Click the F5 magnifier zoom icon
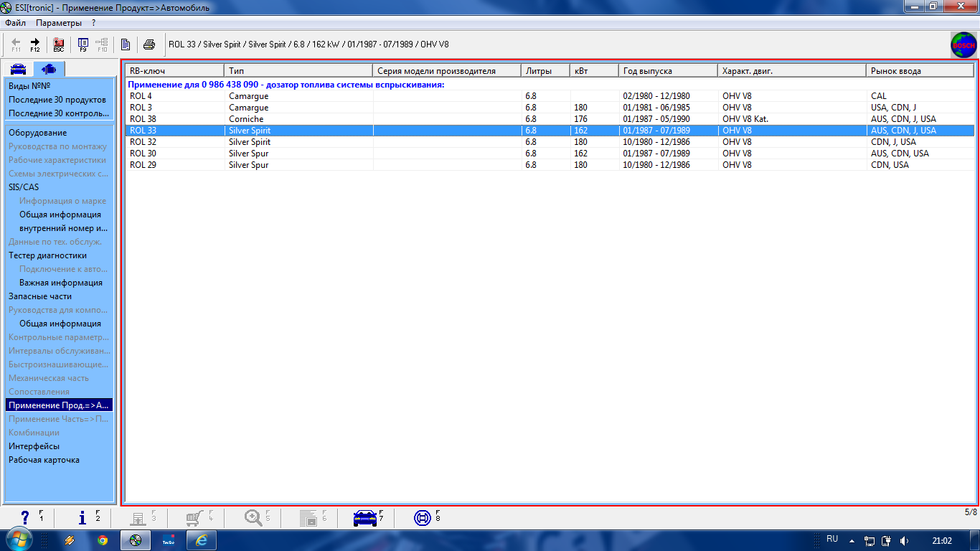Image resolution: width=980 pixels, height=551 pixels. (257, 517)
